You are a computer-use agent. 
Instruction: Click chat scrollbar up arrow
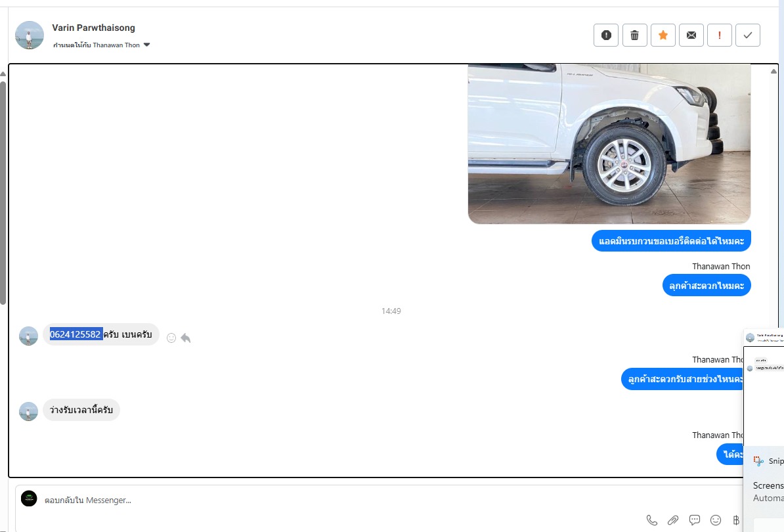(773, 71)
